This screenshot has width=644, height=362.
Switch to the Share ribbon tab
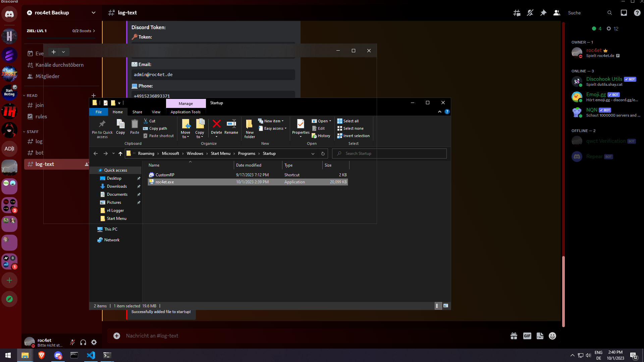click(137, 112)
